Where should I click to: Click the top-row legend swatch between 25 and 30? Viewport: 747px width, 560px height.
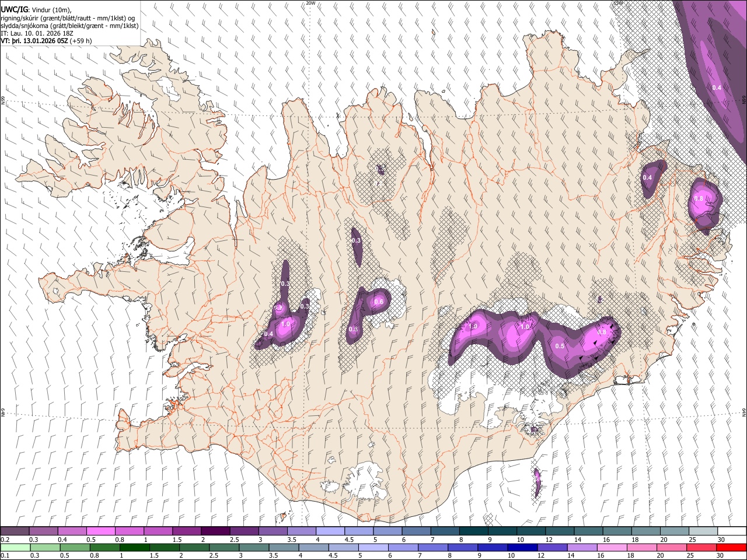703,531
